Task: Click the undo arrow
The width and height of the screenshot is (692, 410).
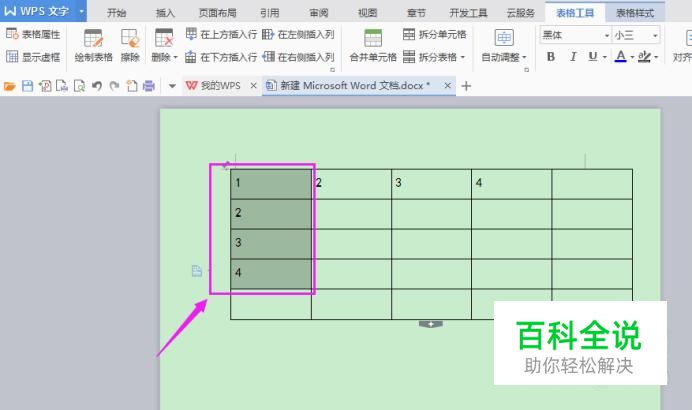Action: (x=97, y=86)
